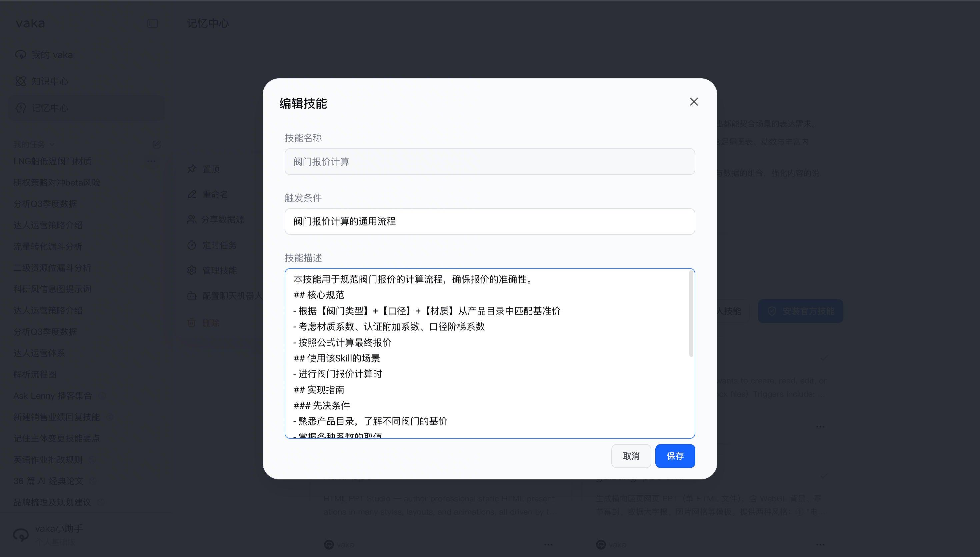Click the shield icon in 安装官方技能

(x=772, y=311)
